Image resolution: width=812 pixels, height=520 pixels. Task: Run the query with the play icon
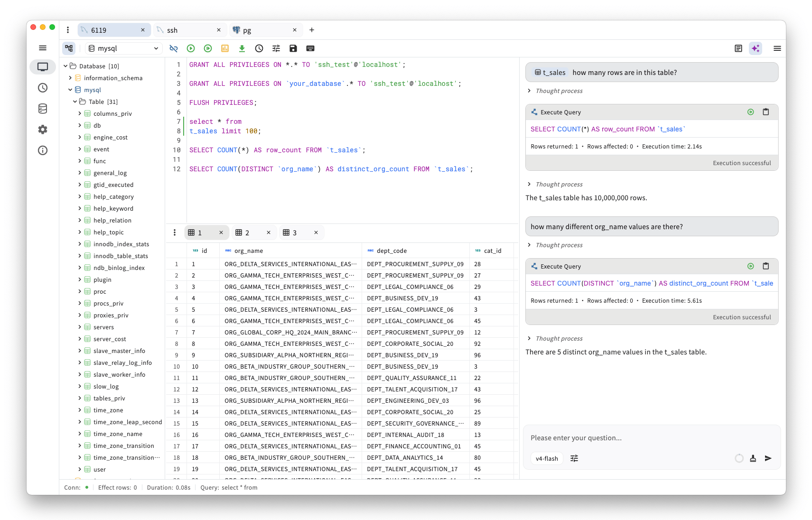[191, 48]
